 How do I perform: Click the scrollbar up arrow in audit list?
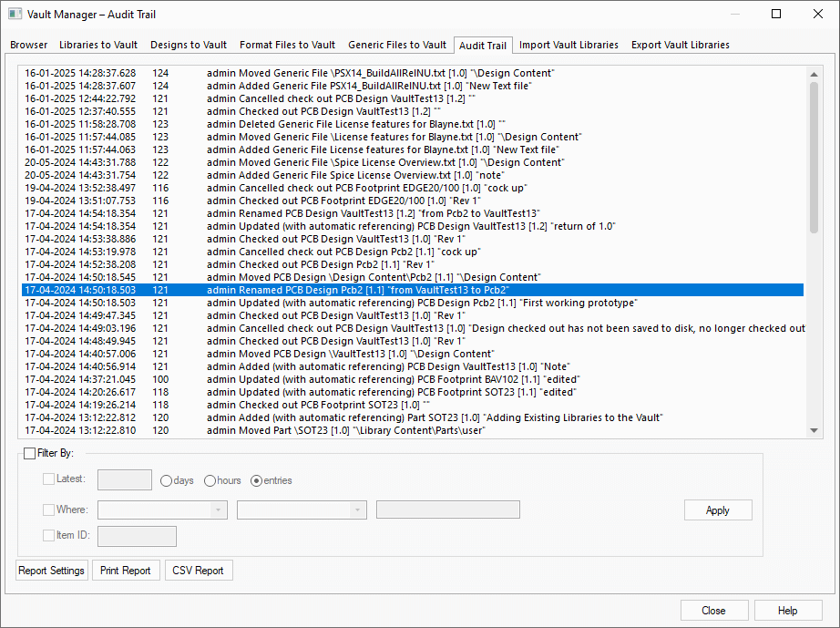pyautogui.click(x=812, y=73)
